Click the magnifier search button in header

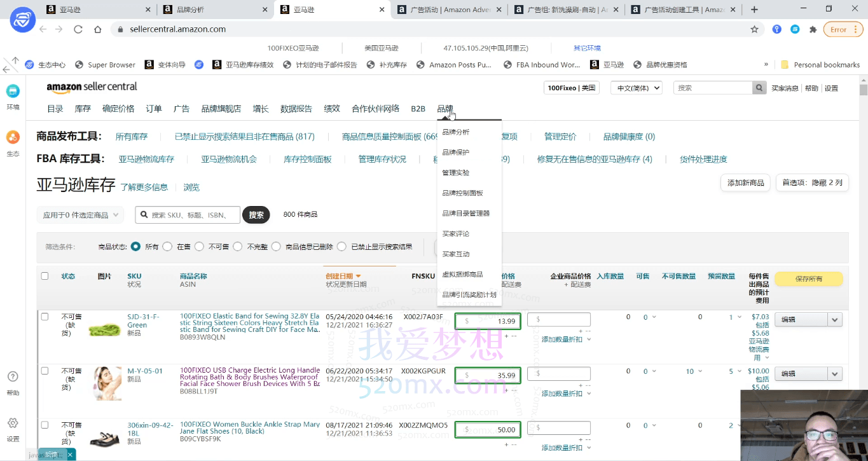coord(759,88)
